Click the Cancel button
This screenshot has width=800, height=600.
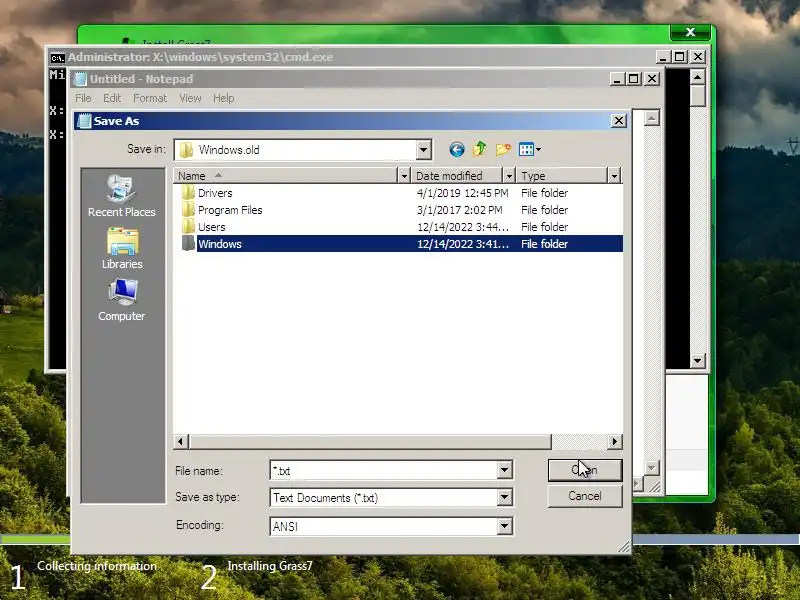(x=585, y=496)
